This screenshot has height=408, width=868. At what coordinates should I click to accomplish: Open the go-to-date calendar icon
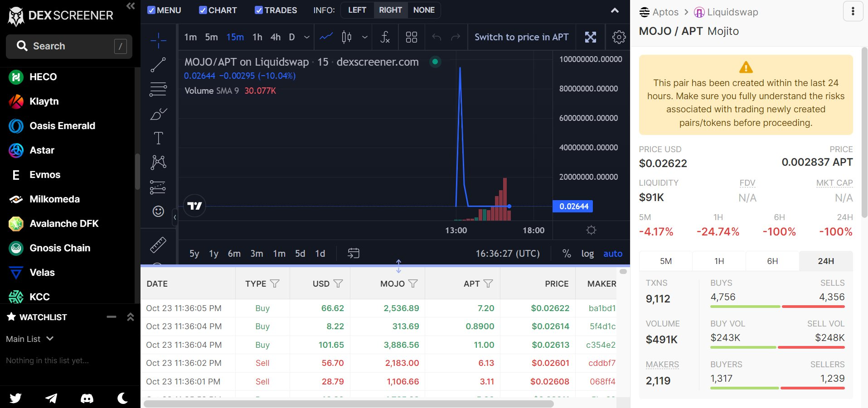coord(354,253)
